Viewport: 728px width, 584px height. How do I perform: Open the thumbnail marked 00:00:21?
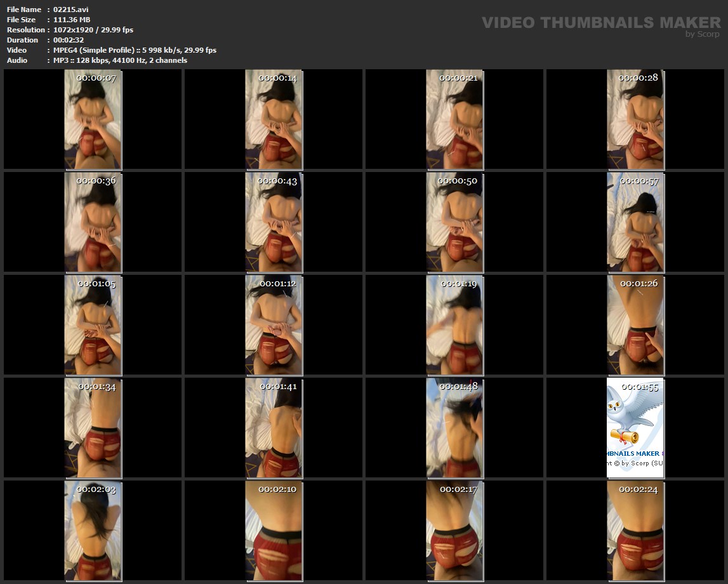[x=454, y=119]
